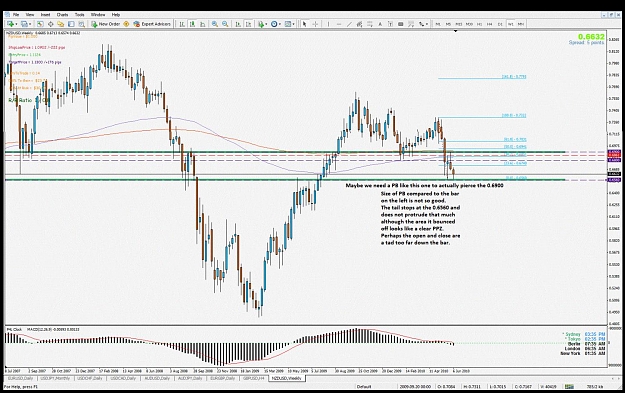Expand the Indicators dropdown arrow
Screen dimensions: 625x393
266,24
